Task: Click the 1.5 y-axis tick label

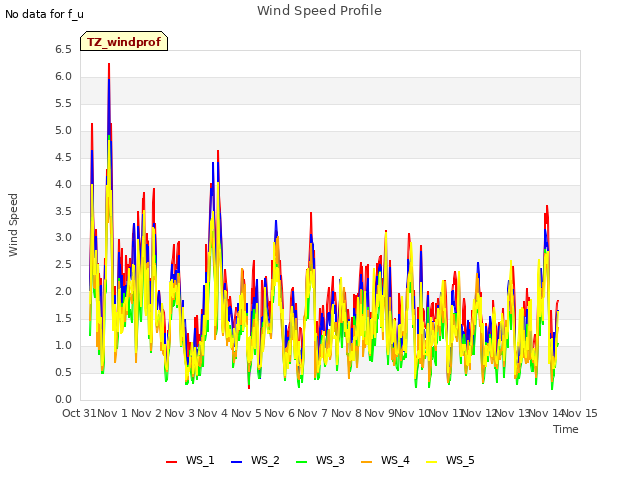Action: (63, 319)
